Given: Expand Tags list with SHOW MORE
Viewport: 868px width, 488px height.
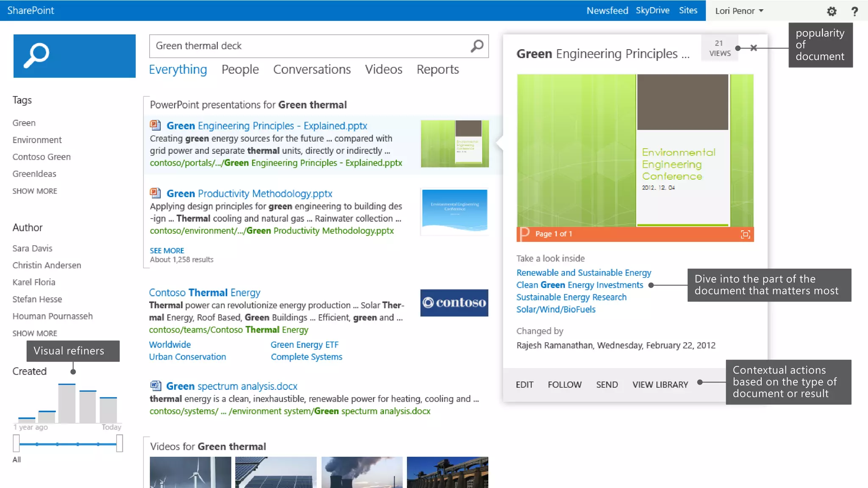Looking at the screenshot, I should (x=35, y=191).
